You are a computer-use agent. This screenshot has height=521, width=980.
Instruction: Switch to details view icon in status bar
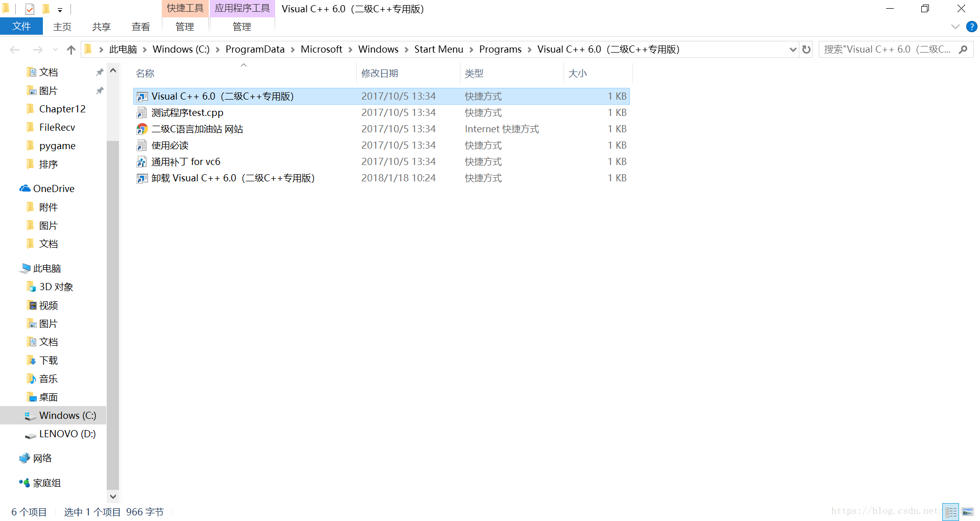(951, 512)
